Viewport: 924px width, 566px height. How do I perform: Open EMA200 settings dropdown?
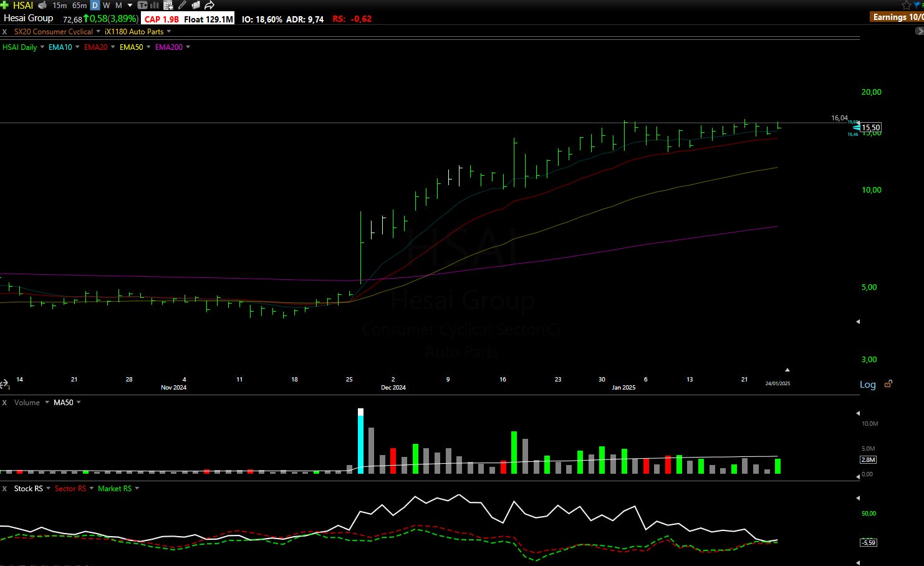pos(188,47)
